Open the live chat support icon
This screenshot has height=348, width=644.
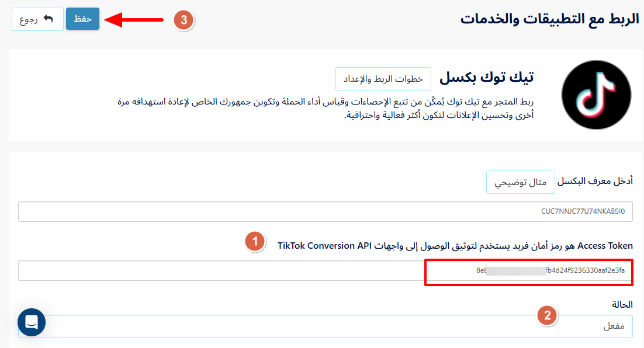[x=32, y=322]
